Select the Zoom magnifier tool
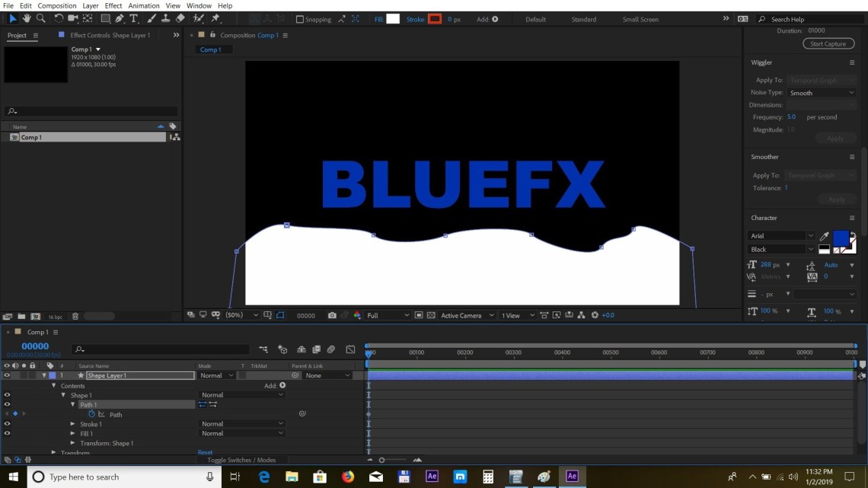The height and width of the screenshot is (488, 868). pos(41,19)
